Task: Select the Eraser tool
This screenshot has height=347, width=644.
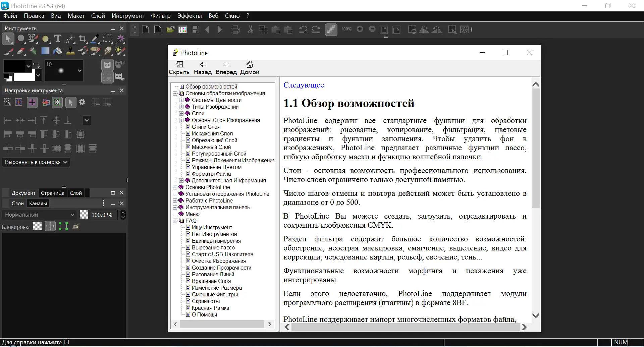Action: [x=21, y=51]
